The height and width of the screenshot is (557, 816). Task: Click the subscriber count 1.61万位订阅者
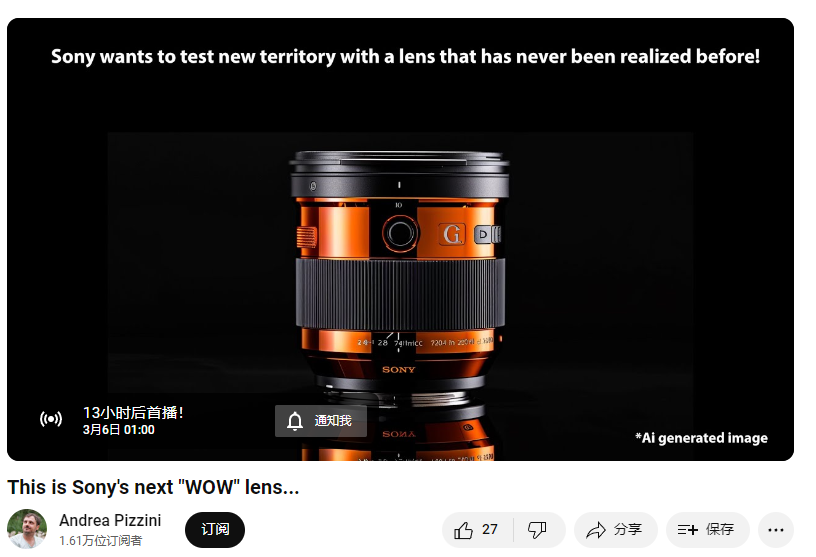click(100, 541)
